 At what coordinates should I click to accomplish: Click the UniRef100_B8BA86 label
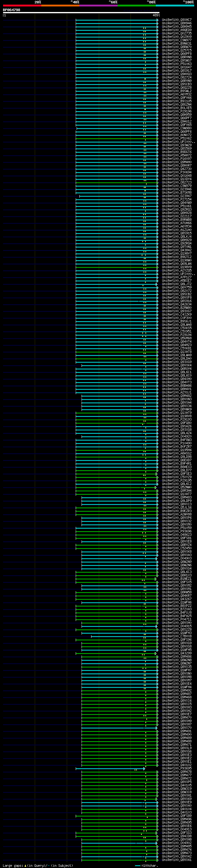tap(177, 386)
